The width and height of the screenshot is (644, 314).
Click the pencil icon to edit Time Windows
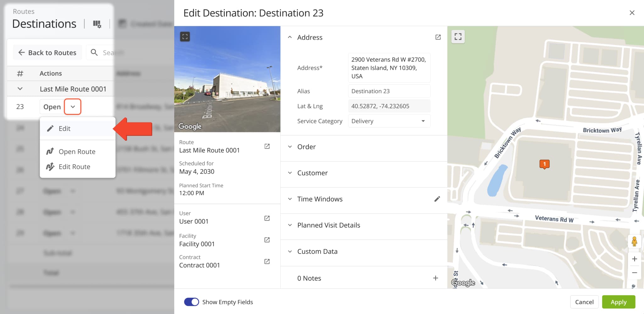pyautogui.click(x=437, y=199)
